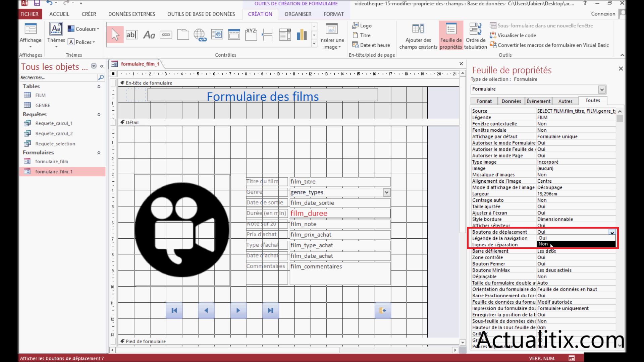Switch to the CRÉER ribbon tab
Viewport: 644px width, 362px height.
[x=89, y=14]
